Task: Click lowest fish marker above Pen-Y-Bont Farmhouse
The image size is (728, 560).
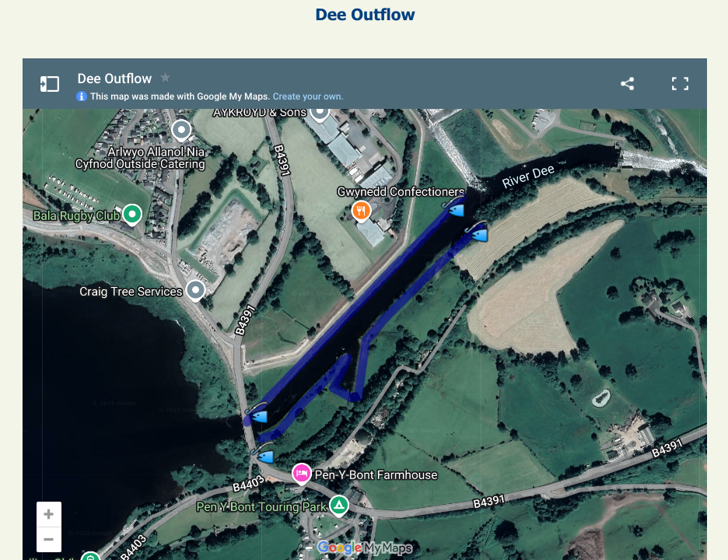Action: pos(263,453)
